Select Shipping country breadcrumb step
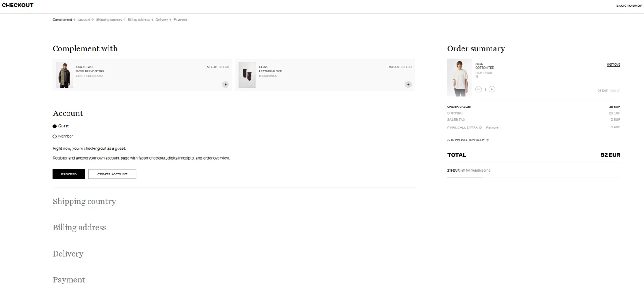Viewport: 644px width, 305px height. tap(109, 20)
